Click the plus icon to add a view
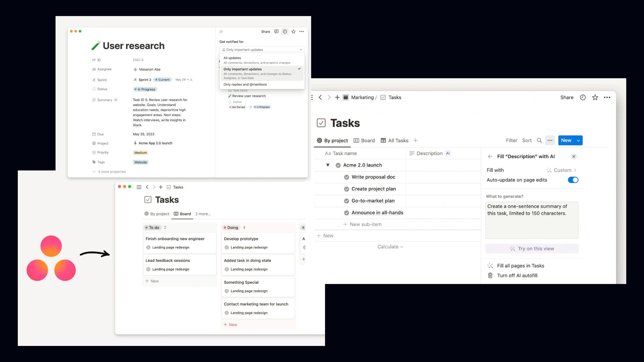This screenshot has height=362, width=644. [x=416, y=140]
